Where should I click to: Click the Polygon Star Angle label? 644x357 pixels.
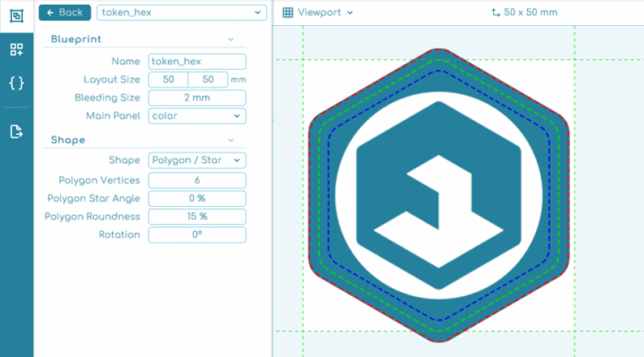(93, 199)
